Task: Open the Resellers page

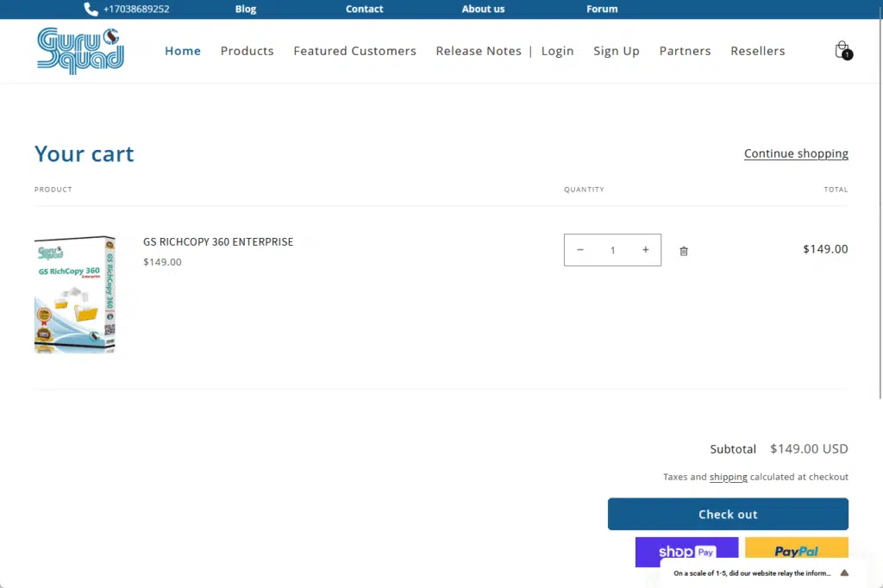Action: pyautogui.click(x=757, y=51)
